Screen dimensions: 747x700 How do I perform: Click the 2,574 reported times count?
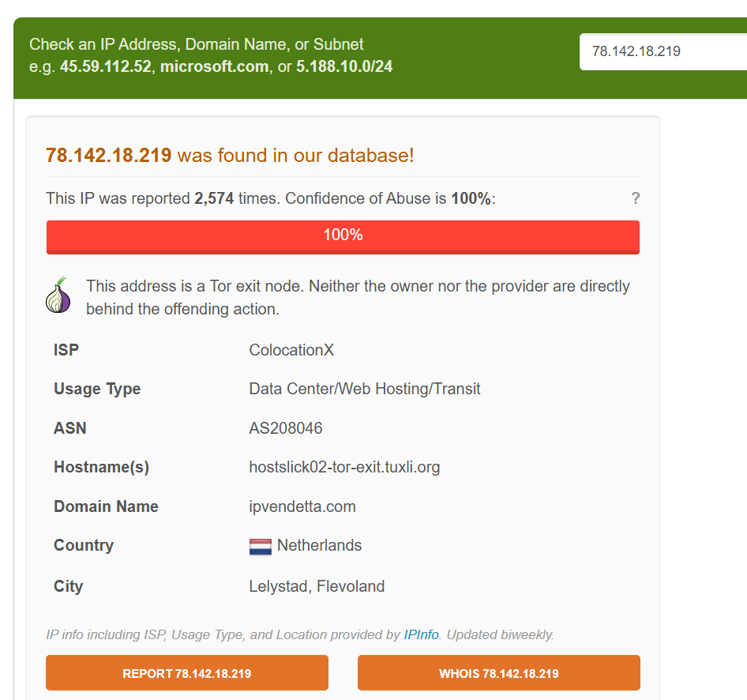click(x=214, y=198)
